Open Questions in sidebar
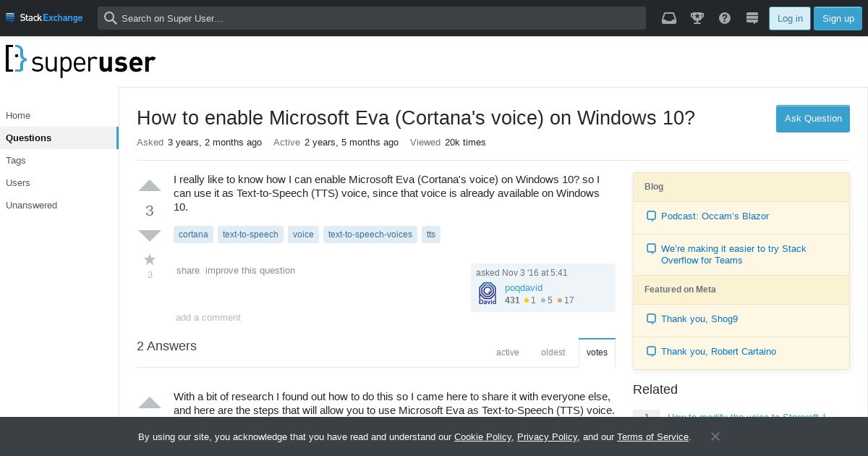Viewport: 868px width, 456px height. (x=59, y=138)
